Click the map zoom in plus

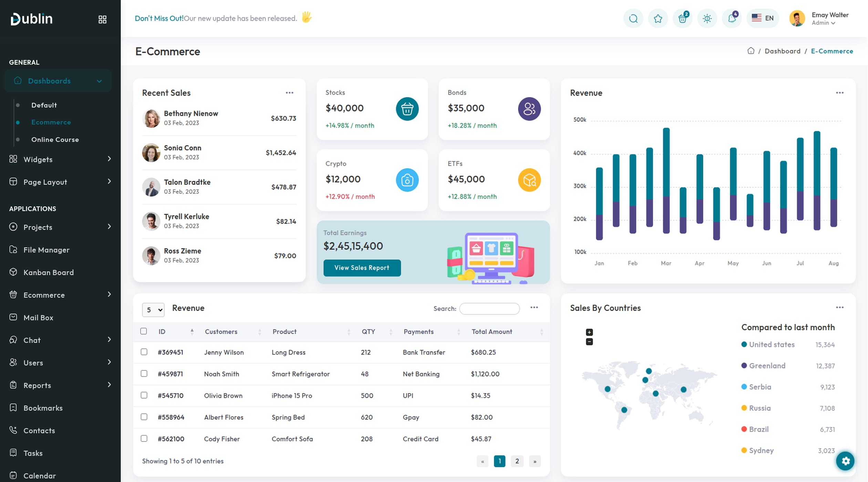[x=589, y=332]
